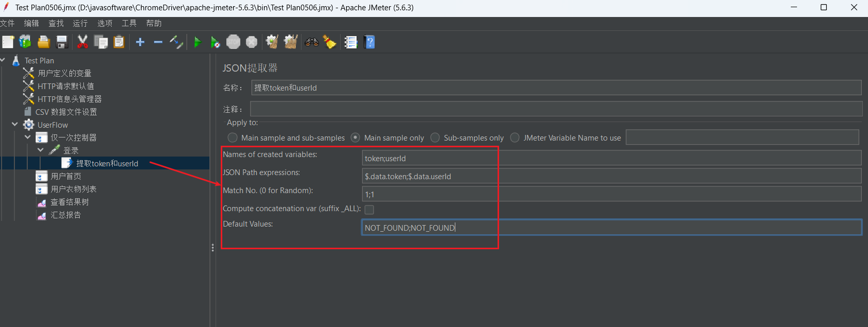Click Start no pauses icon
Screen dimensions: 868x327
pyautogui.click(x=215, y=42)
